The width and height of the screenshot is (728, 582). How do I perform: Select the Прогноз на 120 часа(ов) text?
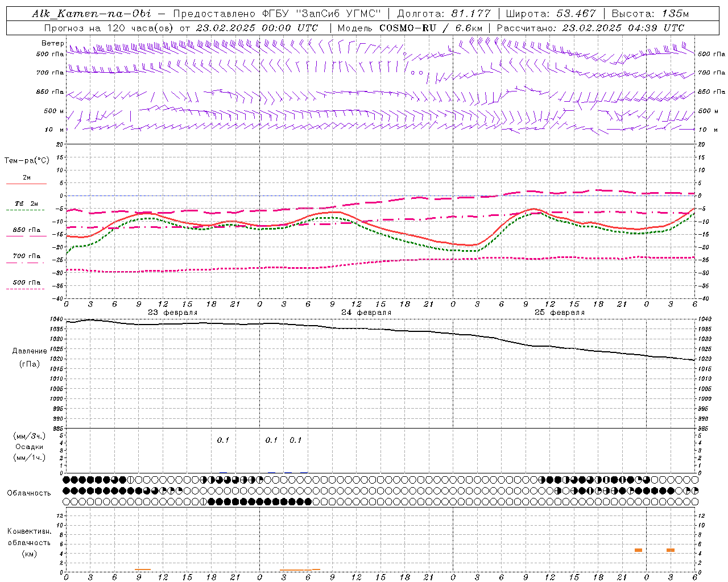coord(109,28)
